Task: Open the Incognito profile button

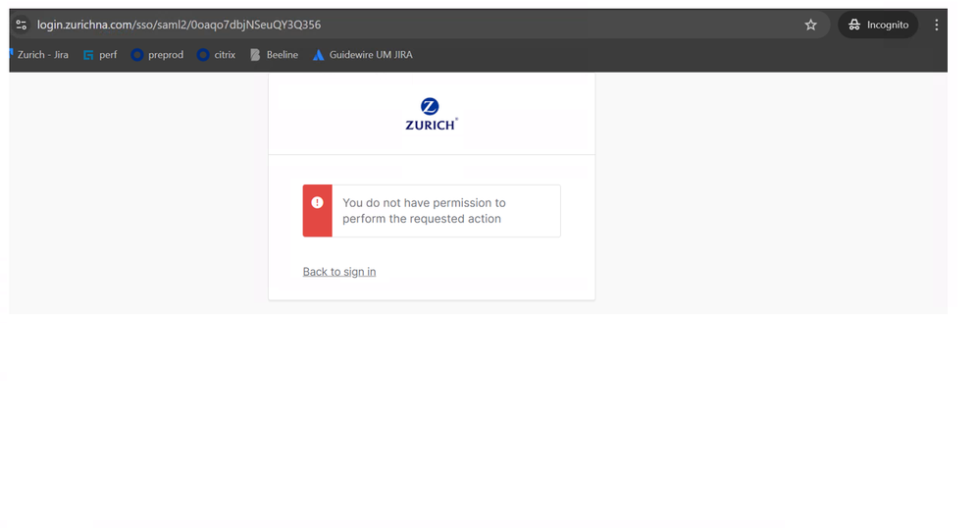Action: pos(878,25)
